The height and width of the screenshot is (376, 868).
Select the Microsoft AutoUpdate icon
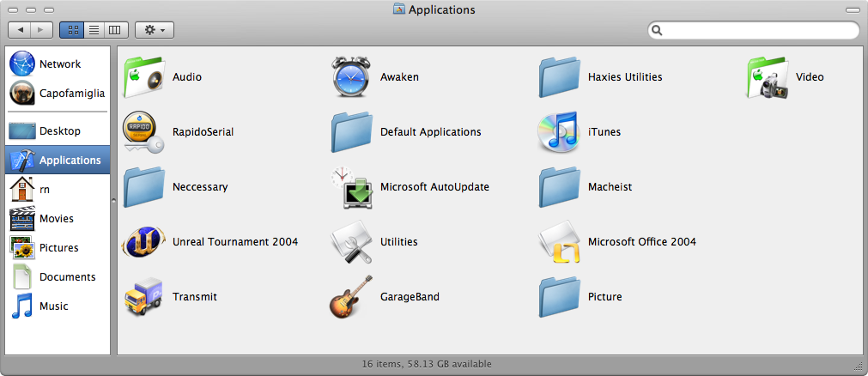(351, 187)
